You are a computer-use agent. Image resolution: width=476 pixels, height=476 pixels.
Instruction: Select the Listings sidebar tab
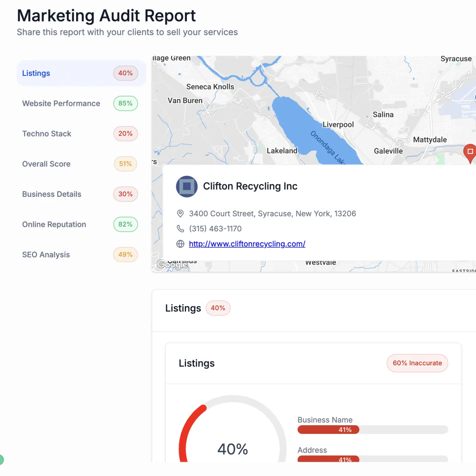[81, 73]
